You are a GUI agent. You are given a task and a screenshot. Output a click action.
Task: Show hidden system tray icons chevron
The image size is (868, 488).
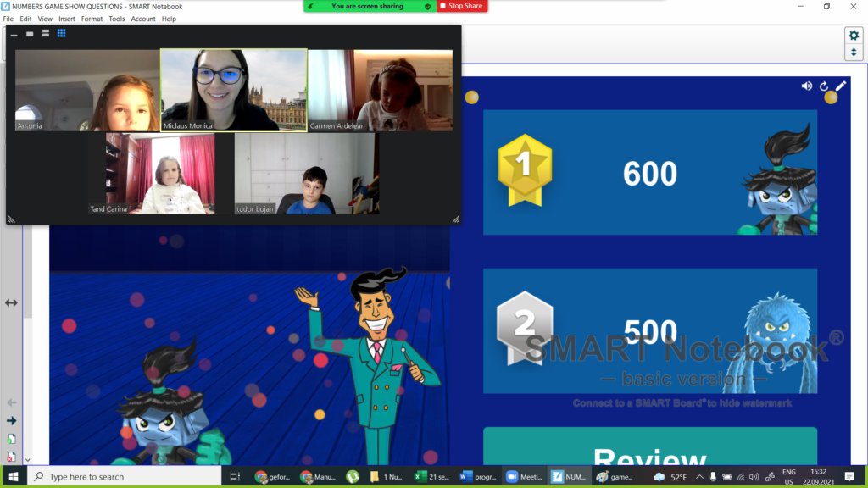(698, 477)
